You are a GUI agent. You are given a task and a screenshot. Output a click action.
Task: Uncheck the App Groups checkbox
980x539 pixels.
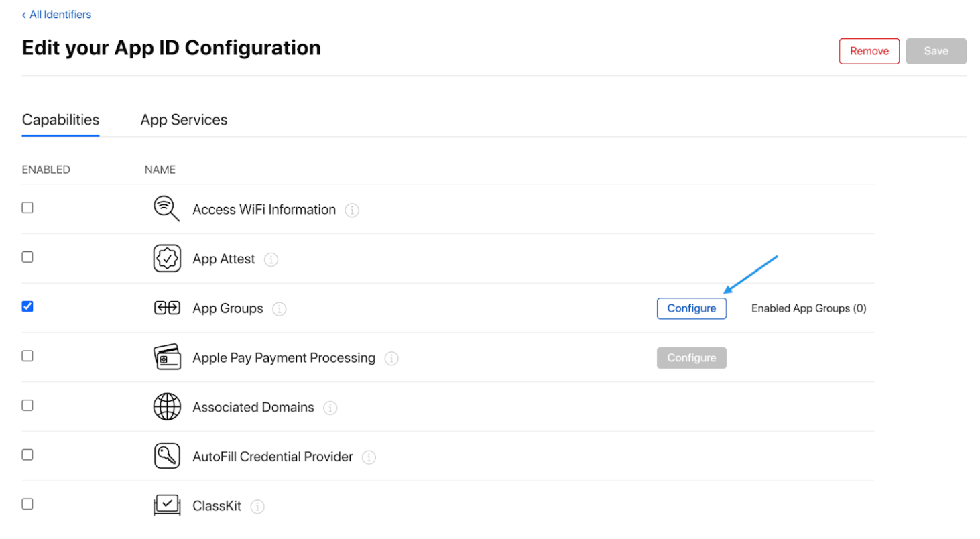(27, 306)
